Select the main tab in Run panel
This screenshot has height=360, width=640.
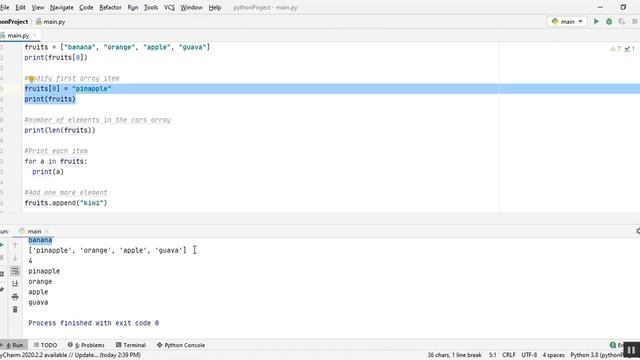pyautogui.click(x=34, y=231)
